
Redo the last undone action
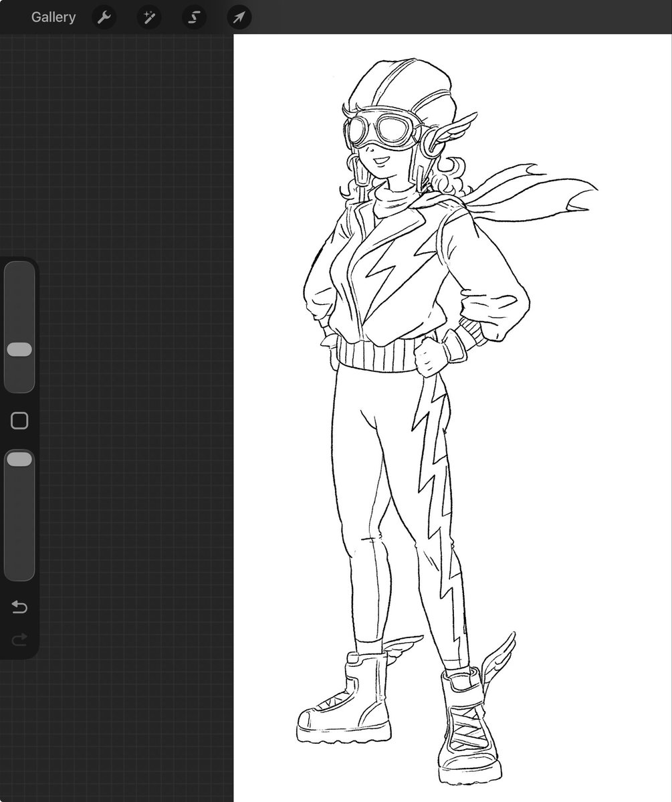pyautogui.click(x=19, y=639)
